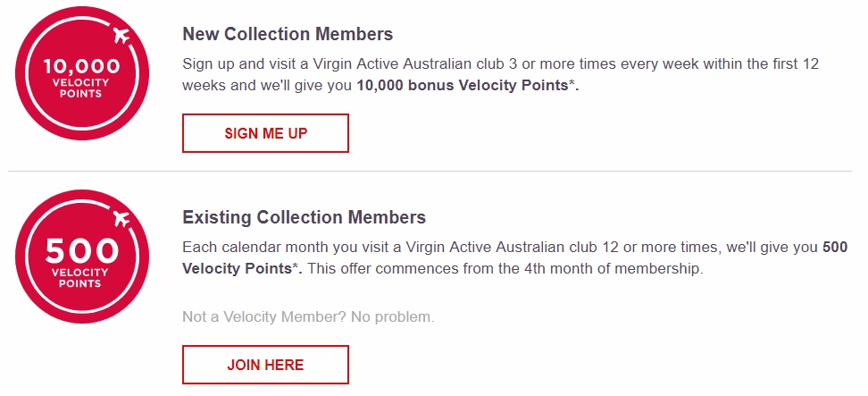Select the 500 Velocity Points badge
The image size is (868, 396).
(82, 257)
